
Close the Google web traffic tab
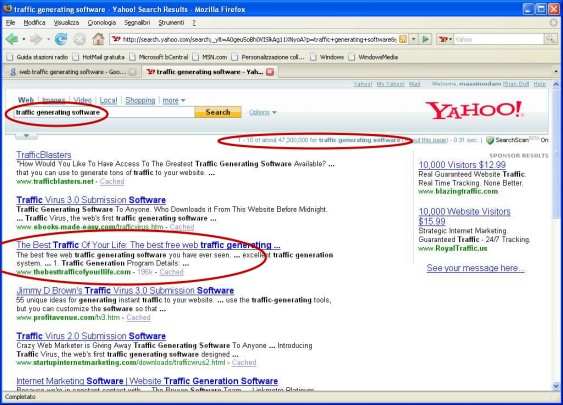[132, 72]
